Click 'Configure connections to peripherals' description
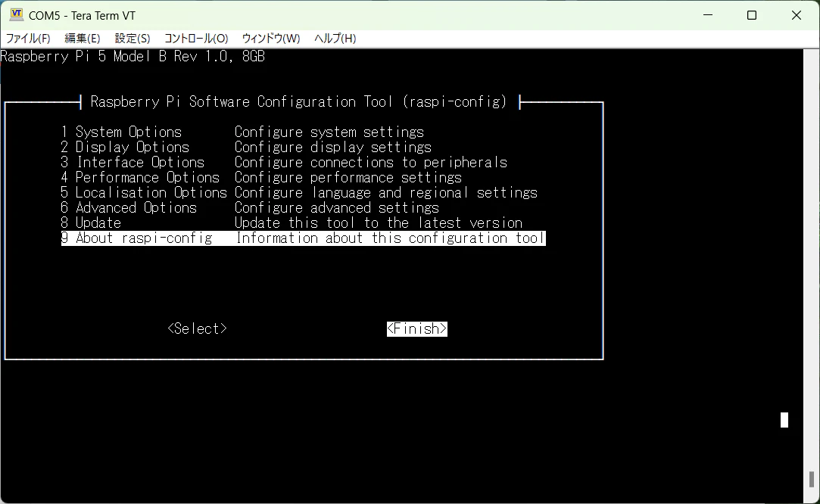The image size is (820, 504). click(371, 162)
